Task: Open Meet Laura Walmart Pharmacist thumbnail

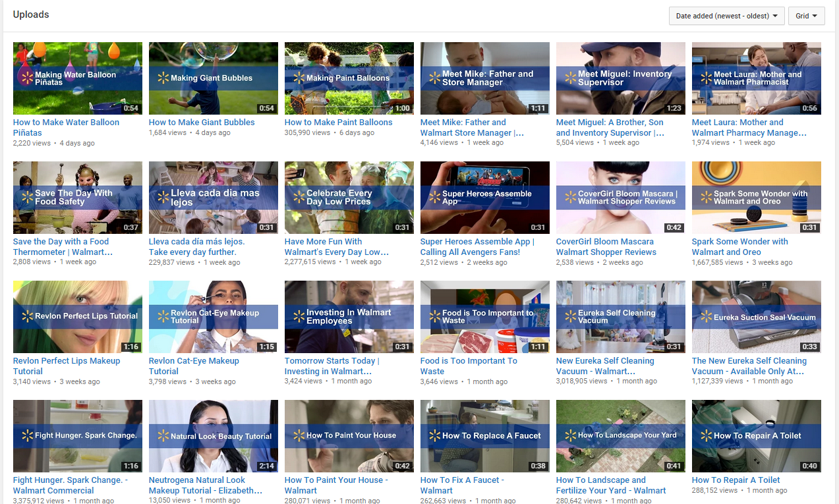Action: click(x=757, y=78)
